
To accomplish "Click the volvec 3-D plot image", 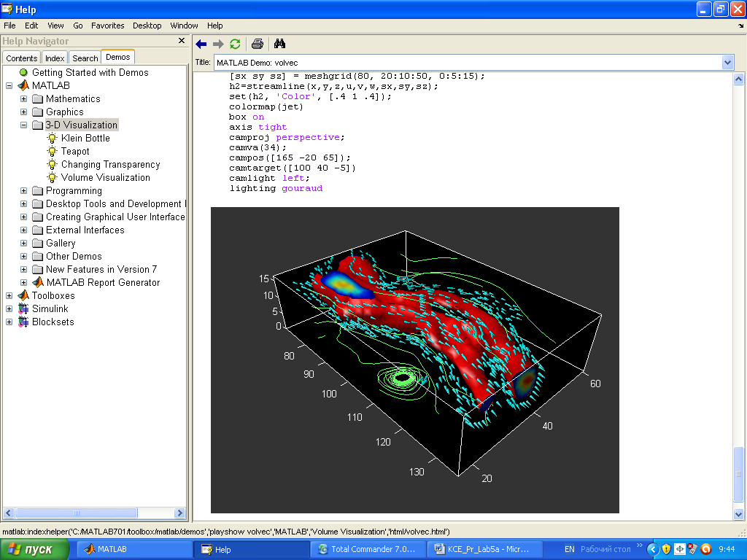I will (x=415, y=360).
